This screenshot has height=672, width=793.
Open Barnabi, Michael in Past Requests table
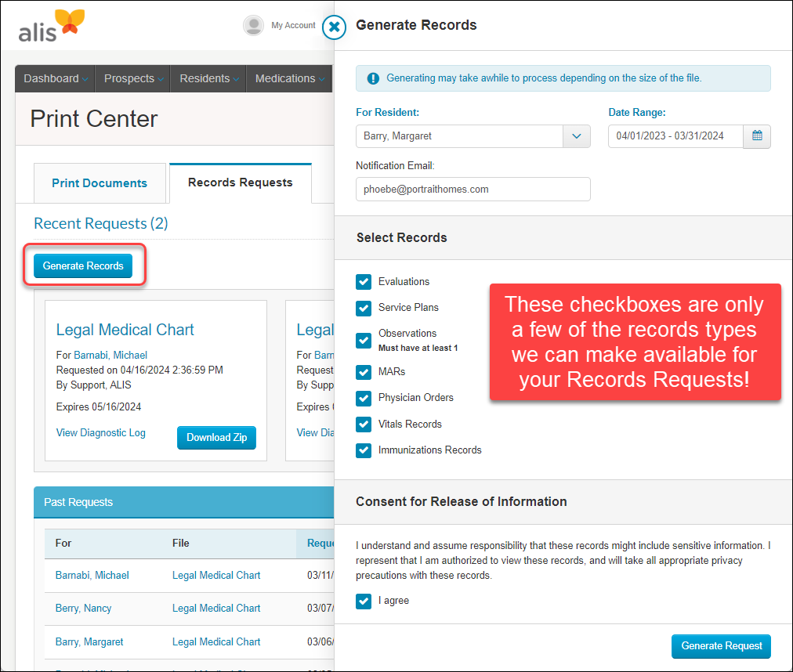[92, 576]
